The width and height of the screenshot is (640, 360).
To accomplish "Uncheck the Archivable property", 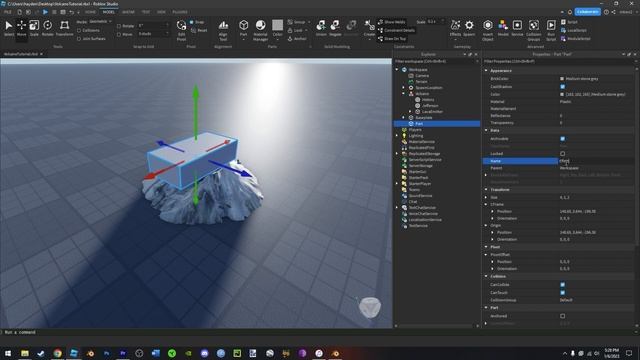I will coord(562,139).
